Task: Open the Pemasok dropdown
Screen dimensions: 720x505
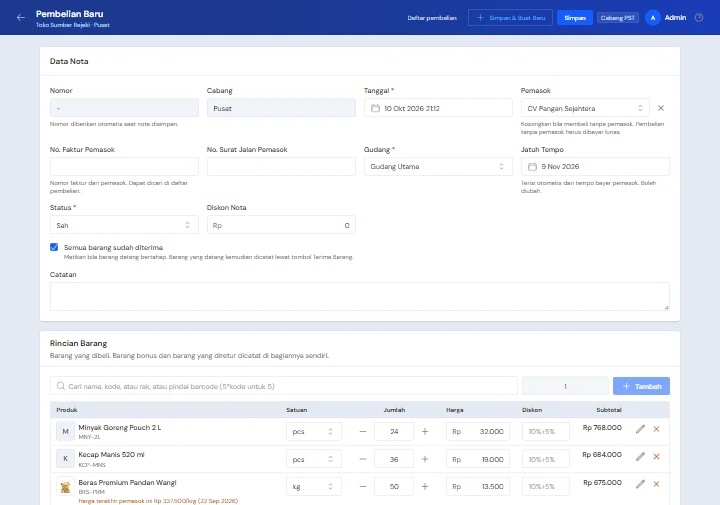Action: point(585,108)
